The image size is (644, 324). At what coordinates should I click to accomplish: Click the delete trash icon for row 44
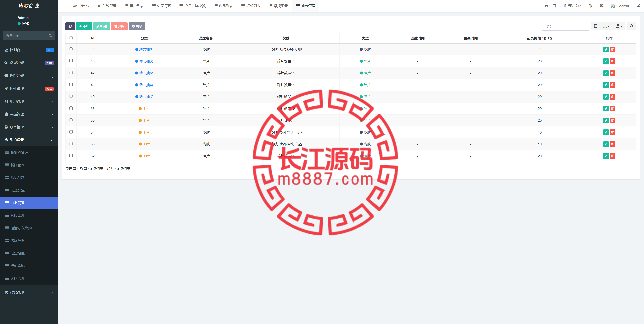[x=612, y=49]
